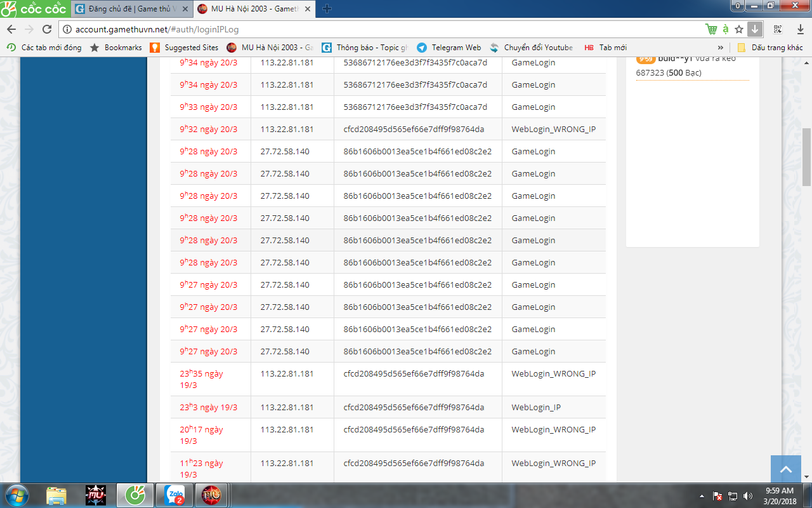Open 'Telegram Web' bookmark
Viewport: 812px width, 508px height.
click(x=449, y=48)
